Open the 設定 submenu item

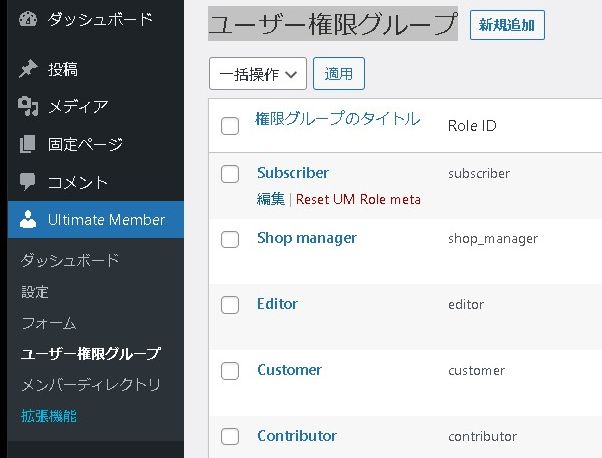[35, 292]
